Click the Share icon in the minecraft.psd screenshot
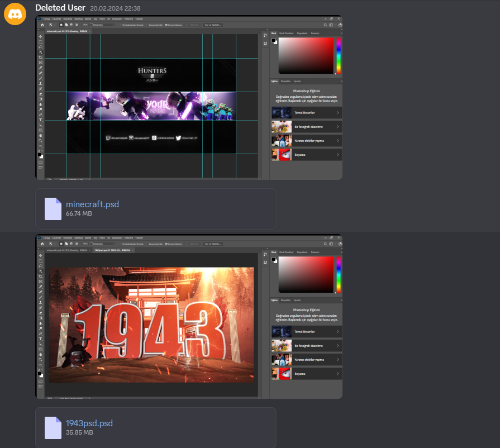The width and height of the screenshot is (500, 448). click(340, 25)
